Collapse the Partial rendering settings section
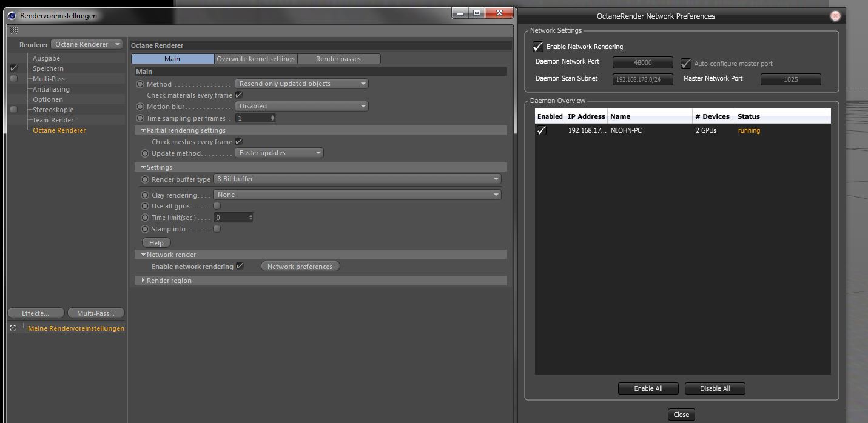Viewport: 868px width, 423px height. (144, 130)
